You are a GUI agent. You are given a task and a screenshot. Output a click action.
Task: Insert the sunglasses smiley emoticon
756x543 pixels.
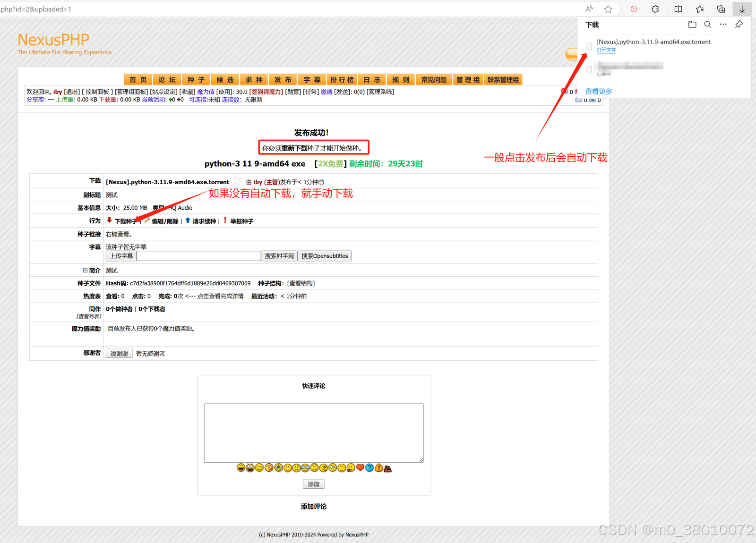(x=305, y=467)
